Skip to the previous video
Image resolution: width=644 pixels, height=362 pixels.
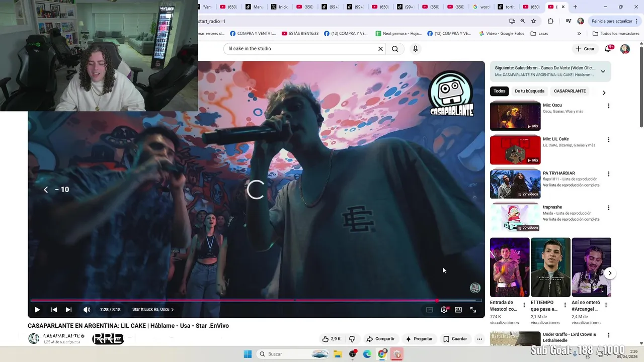(54, 310)
